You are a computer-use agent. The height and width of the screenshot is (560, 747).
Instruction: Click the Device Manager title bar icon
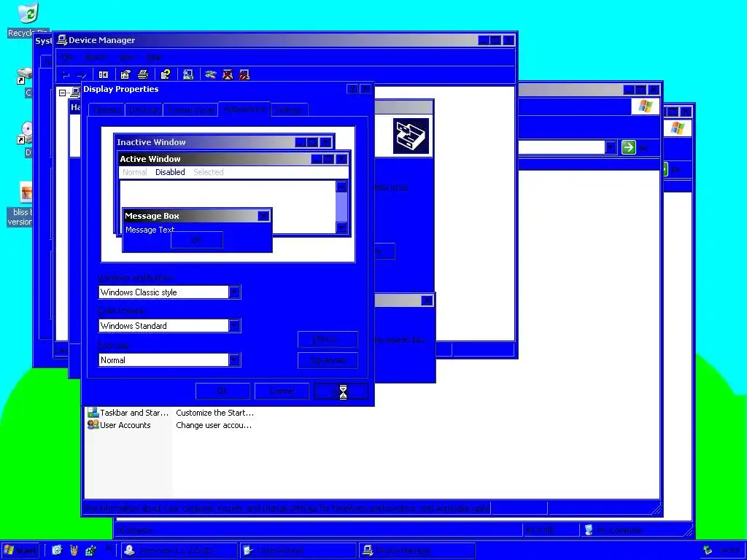62,40
